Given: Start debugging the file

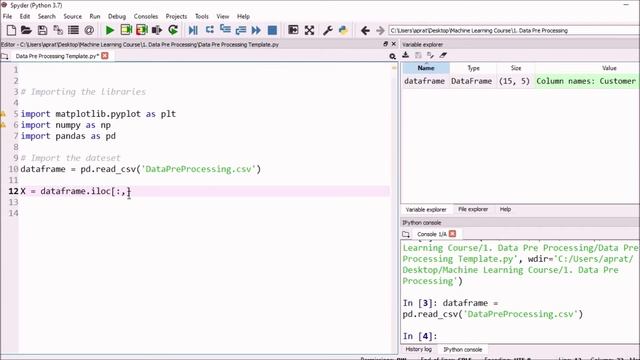Looking at the screenshot, I should click(193, 30).
